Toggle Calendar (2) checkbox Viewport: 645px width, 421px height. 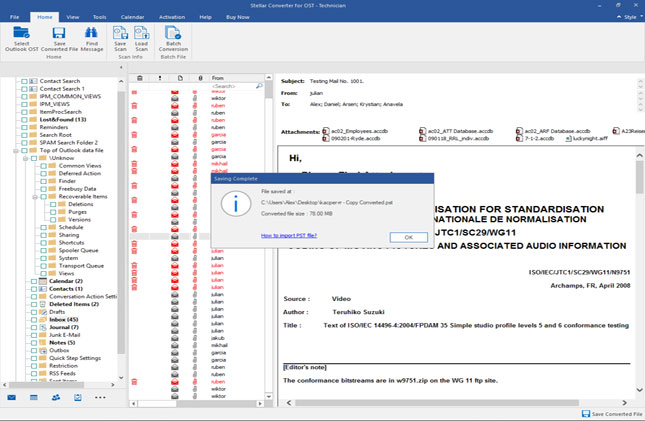click(x=34, y=281)
